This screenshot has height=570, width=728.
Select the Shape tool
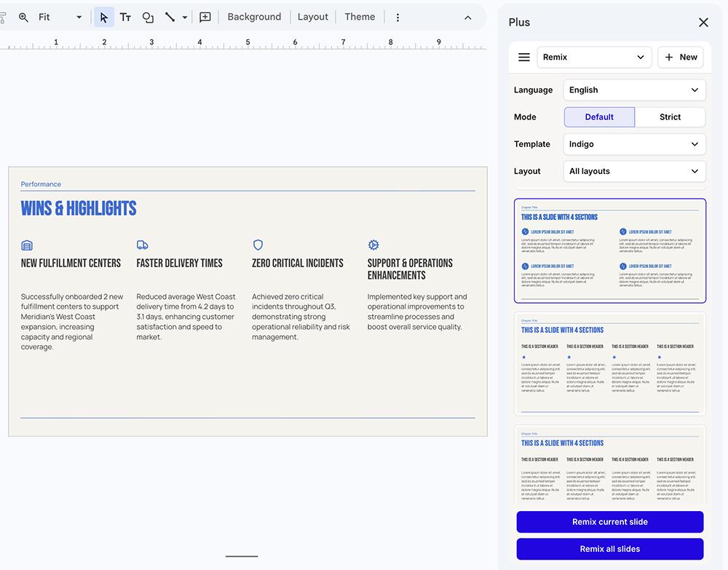148,17
